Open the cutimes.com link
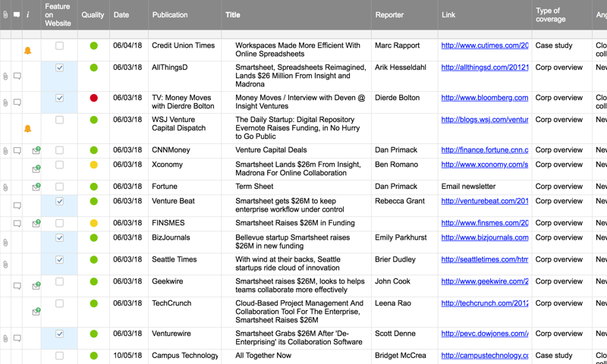 485,45
